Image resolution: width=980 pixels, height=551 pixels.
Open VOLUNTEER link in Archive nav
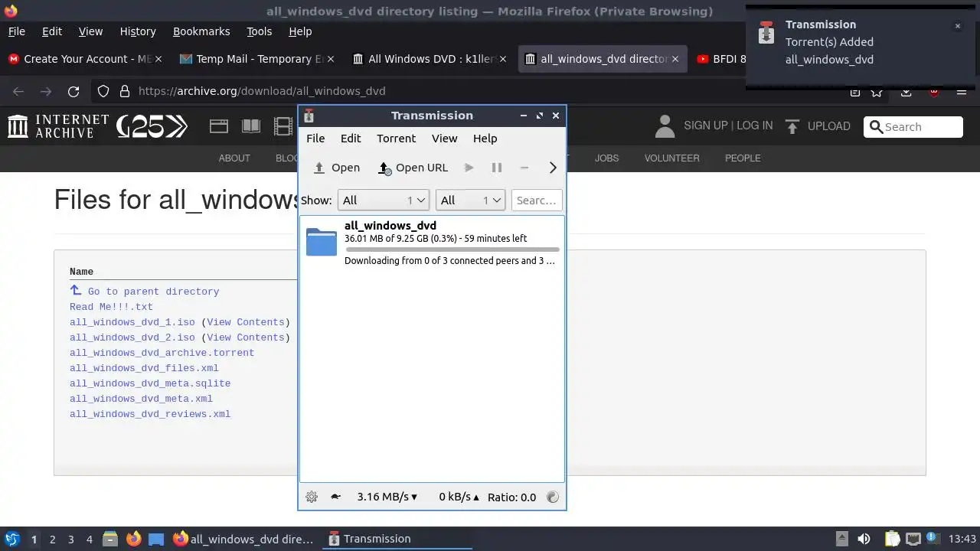[671, 158]
